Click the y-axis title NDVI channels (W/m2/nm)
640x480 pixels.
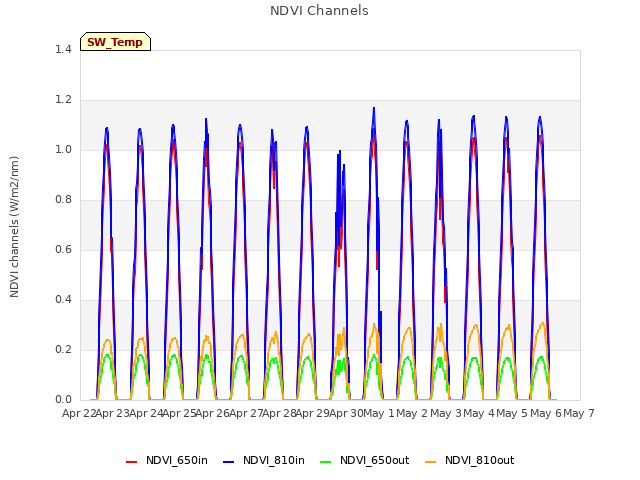(14, 227)
